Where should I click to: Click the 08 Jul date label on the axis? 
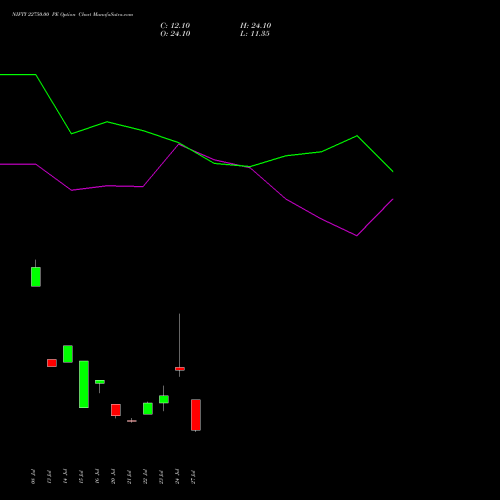[33, 477]
